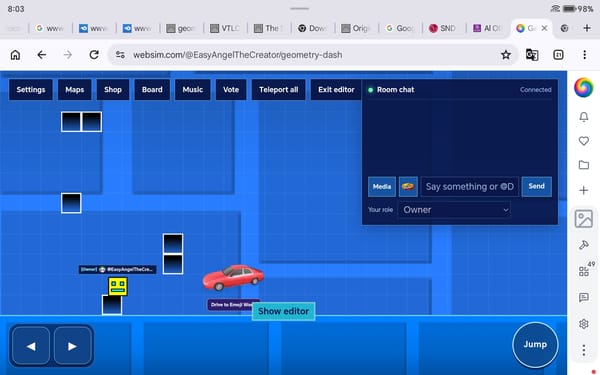The height and width of the screenshot is (375, 600).
Task: Click the heart like icon
Action: (584, 141)
